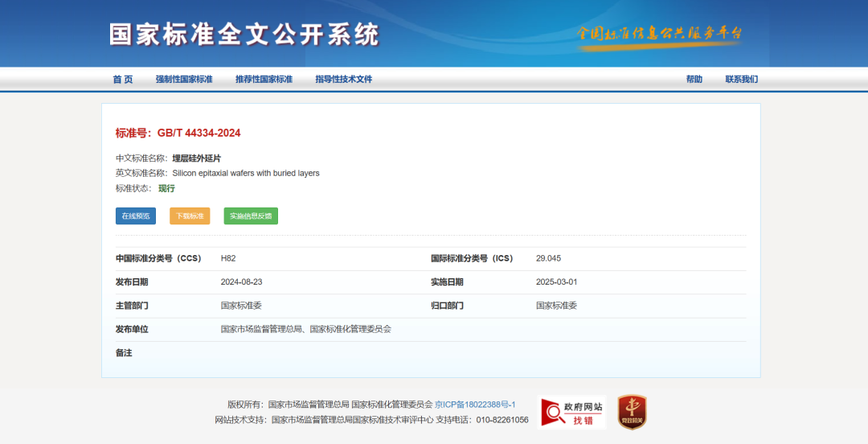Viewport: 868px width, 444px height.
Task: Click the English name Silicon epitaxial wafers text
Action: coord(245,173)
